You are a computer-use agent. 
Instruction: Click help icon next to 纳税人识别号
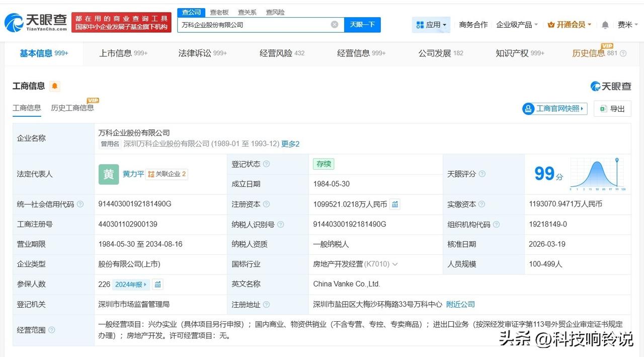(280, 225)
